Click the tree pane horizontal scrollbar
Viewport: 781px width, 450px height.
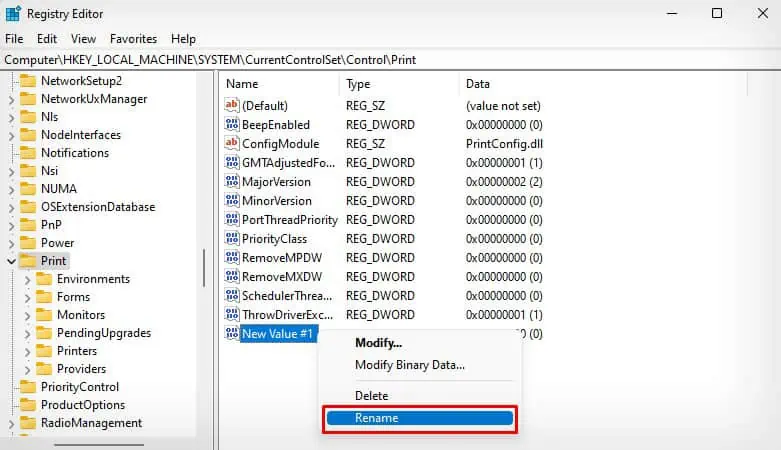click(x=99, y=445)
